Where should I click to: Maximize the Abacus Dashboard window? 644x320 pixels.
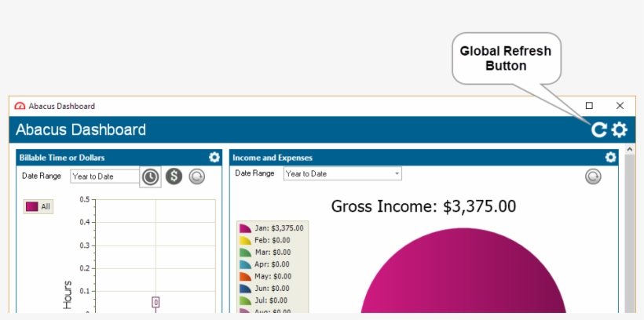(x=589, y=106)
